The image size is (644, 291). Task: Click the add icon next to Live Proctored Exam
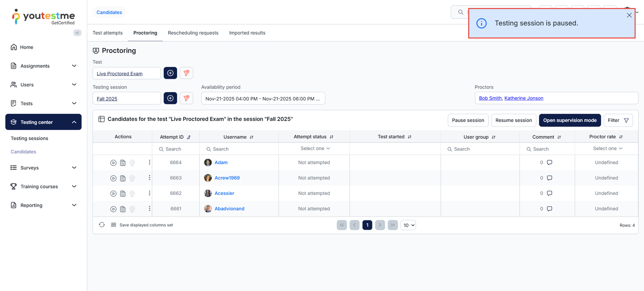170,73
